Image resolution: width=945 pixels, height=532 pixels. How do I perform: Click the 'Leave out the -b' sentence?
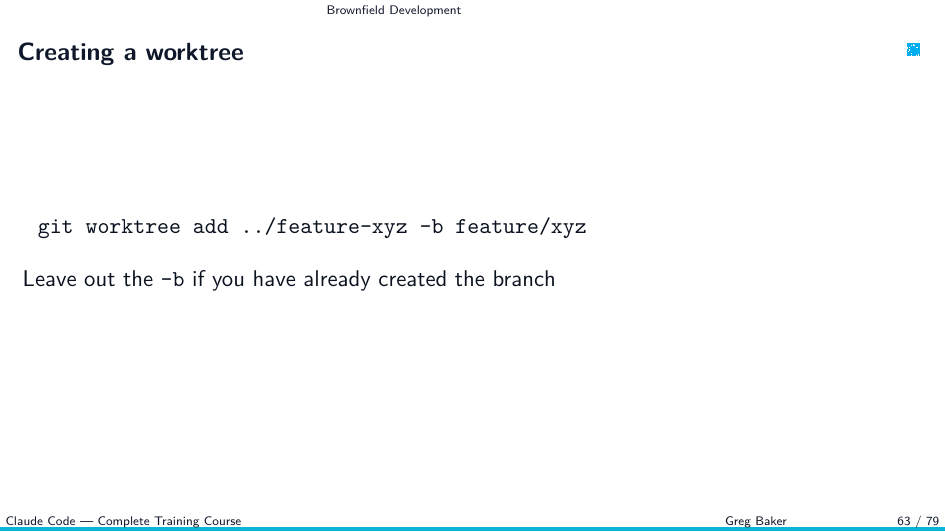point(289,280)
